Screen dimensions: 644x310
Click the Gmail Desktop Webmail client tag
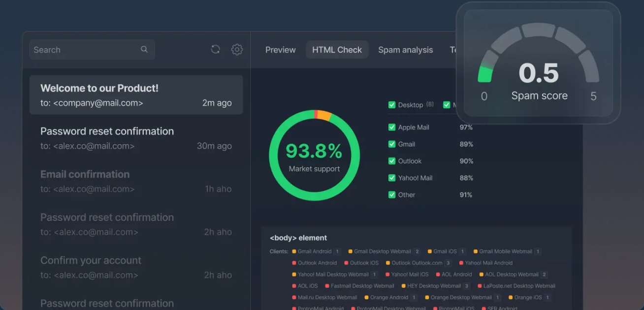[x=384, y=251]
